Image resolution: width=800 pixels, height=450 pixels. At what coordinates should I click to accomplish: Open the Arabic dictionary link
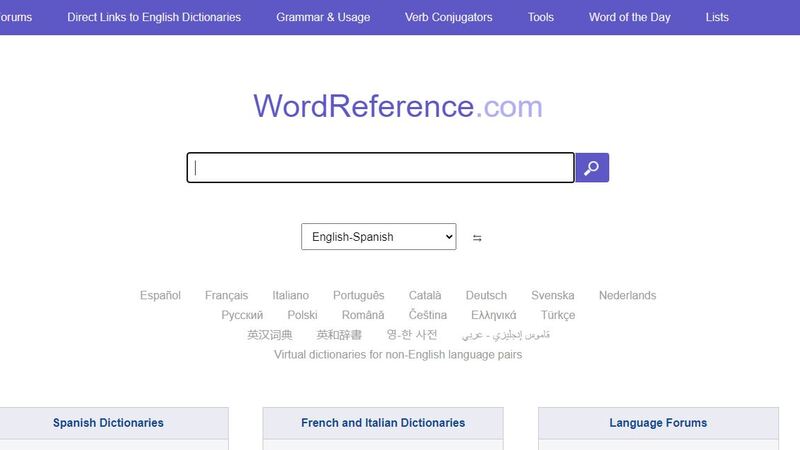point(506,335)
